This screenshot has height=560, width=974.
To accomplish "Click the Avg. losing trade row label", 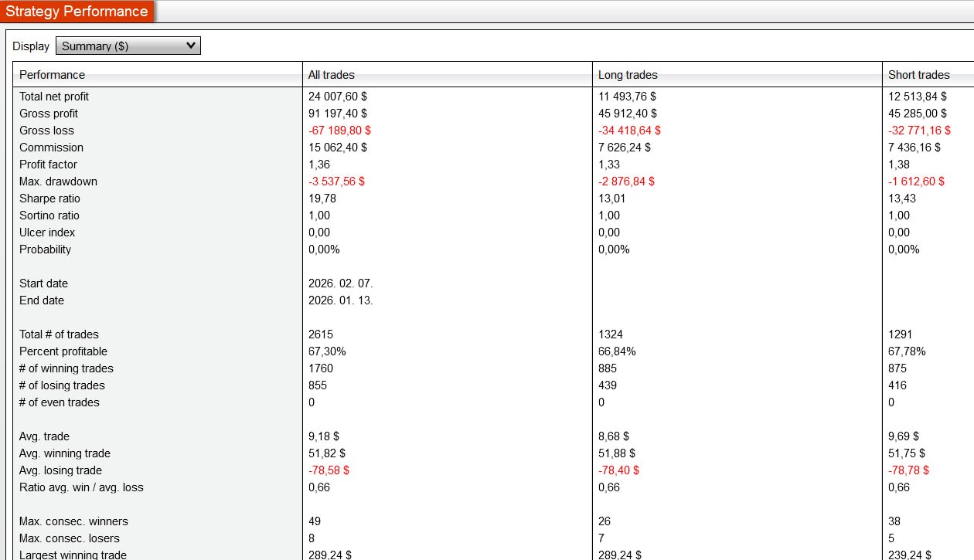I will [x=60, y=470].
